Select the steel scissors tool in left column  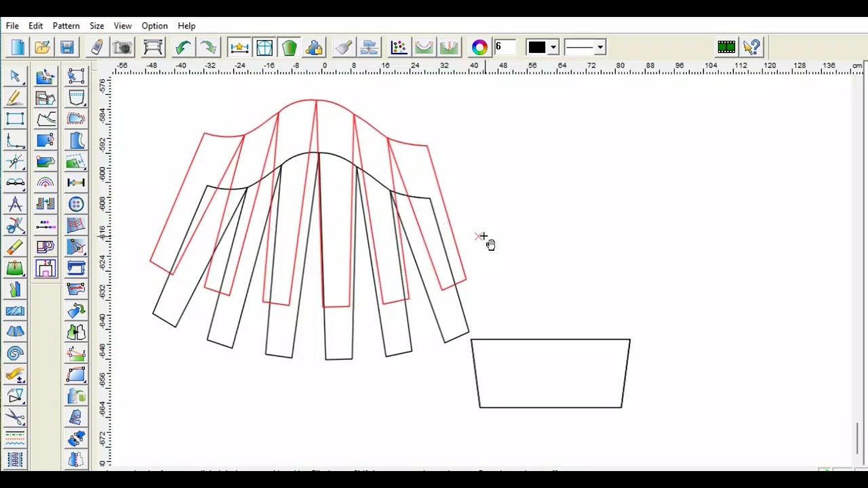coord(15,417)
